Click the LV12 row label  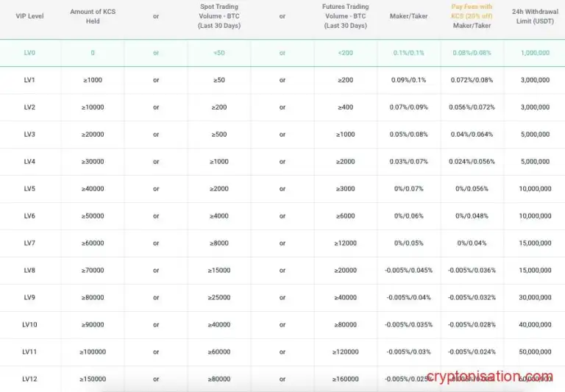[29, 379]
